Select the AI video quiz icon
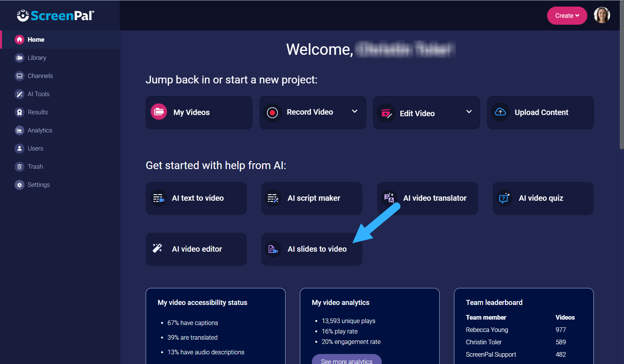Image resolution: width=624 pixels, height=364 pixels. pyautogui.click(x=504, y=198)
